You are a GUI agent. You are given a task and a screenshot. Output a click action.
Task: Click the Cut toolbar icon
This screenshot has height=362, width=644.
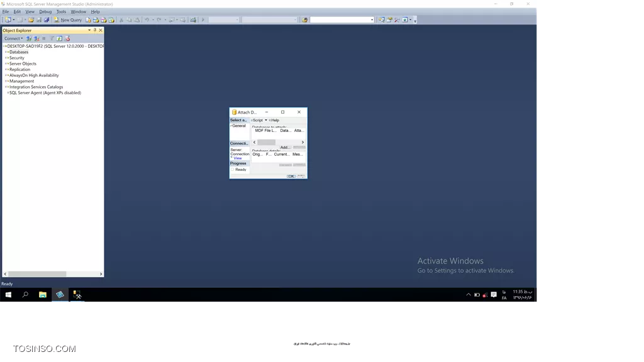point(121,19)
